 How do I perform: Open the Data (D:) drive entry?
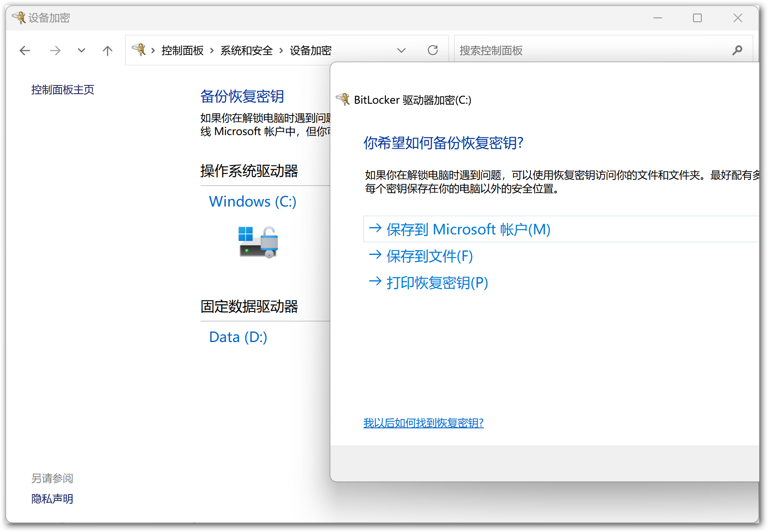238,337
